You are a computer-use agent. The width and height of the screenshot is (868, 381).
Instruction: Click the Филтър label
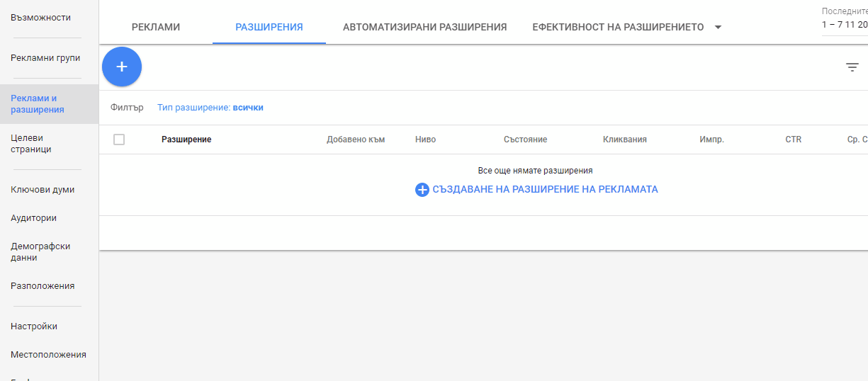[127, 108]
